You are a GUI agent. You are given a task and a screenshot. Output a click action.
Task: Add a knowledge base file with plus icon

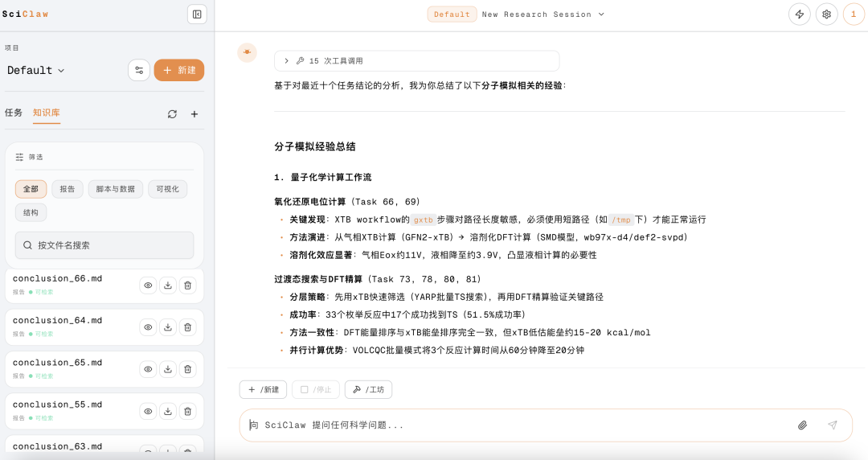point(194,114)
